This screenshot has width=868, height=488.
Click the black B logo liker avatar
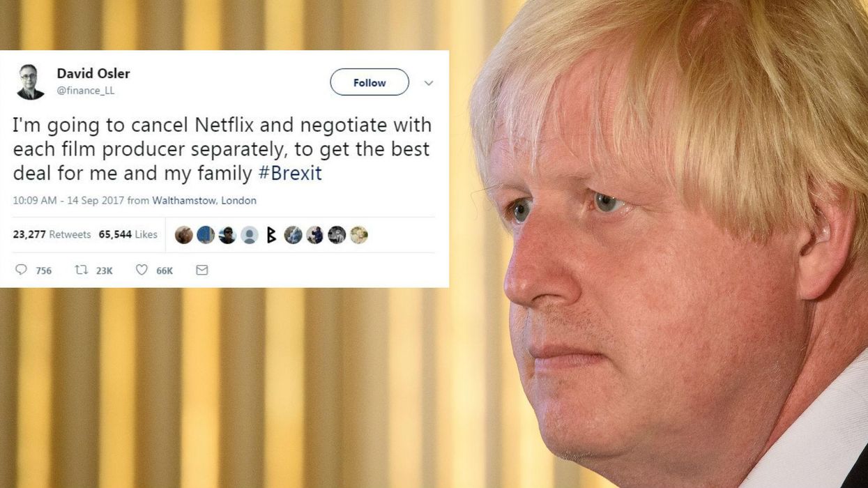[271, 235]
